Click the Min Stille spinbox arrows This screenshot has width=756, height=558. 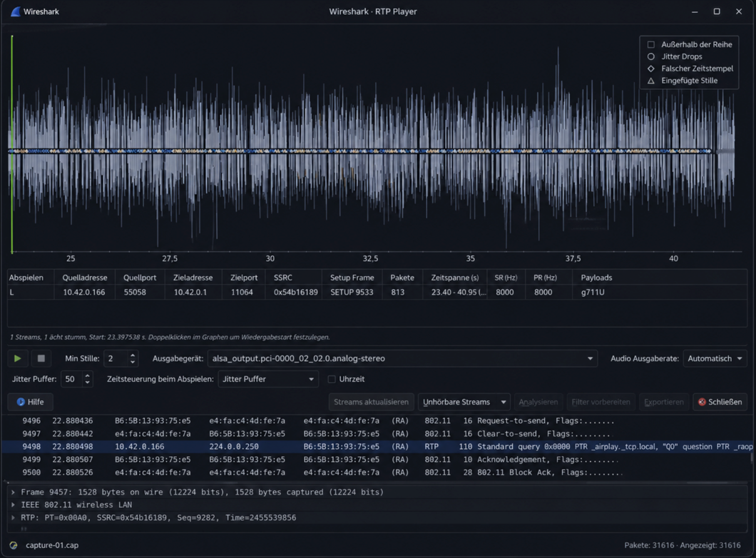[x=133, y=358]
